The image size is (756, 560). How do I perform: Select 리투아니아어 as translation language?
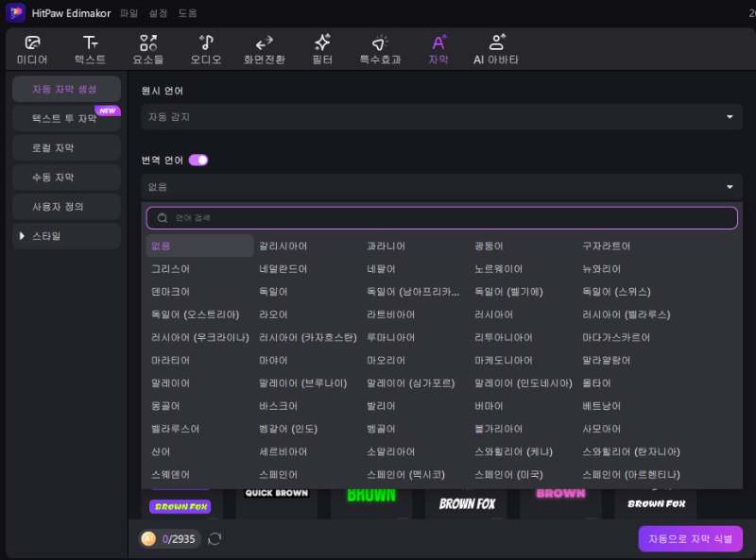(504, 337)
